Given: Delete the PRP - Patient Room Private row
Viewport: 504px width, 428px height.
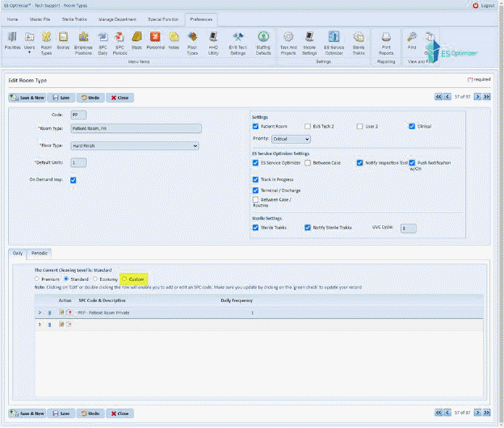Looking at the screenshot, I should [69, 313].
